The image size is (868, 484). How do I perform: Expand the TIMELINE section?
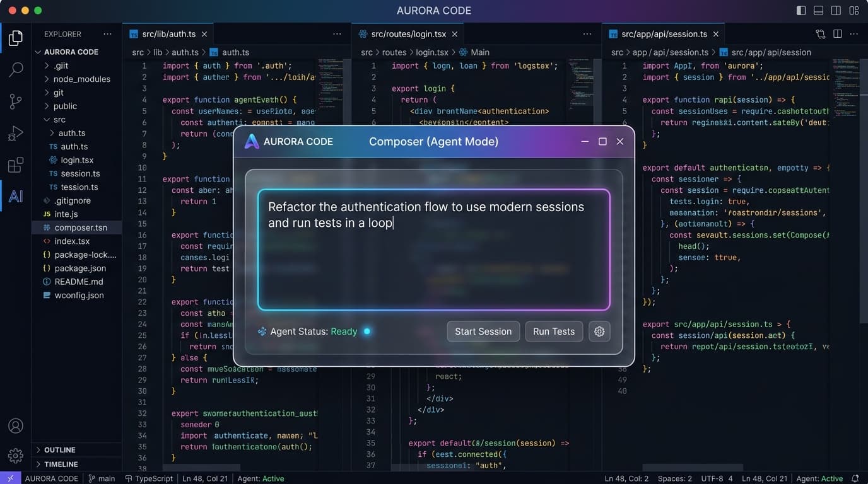coord(61,464)
